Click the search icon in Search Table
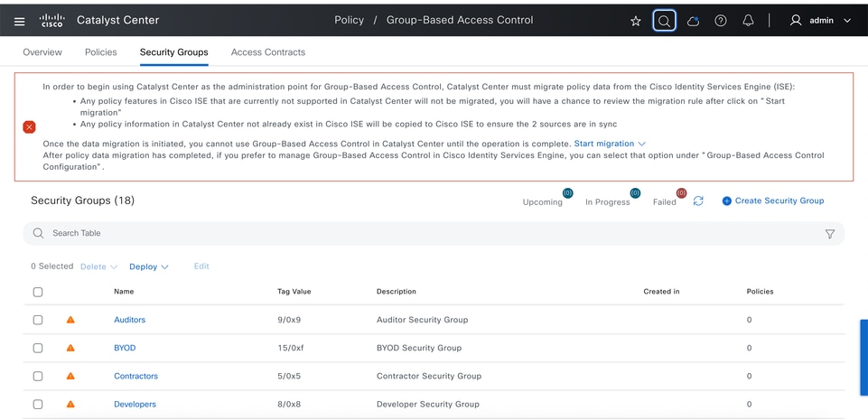Viewport: 868px width, 420px height. (38, 233)
